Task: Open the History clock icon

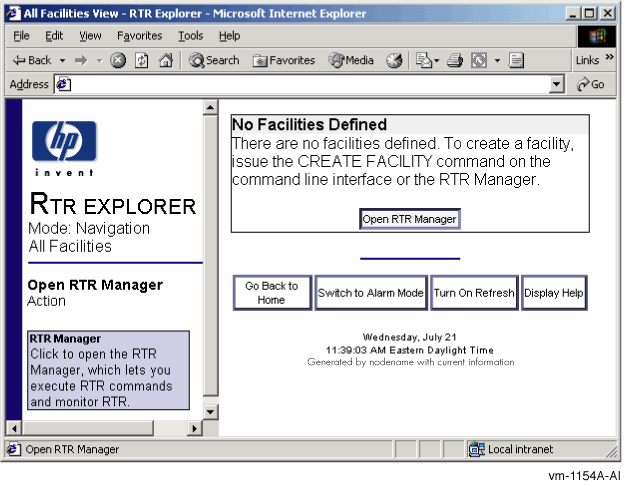Action: point(394,61)
